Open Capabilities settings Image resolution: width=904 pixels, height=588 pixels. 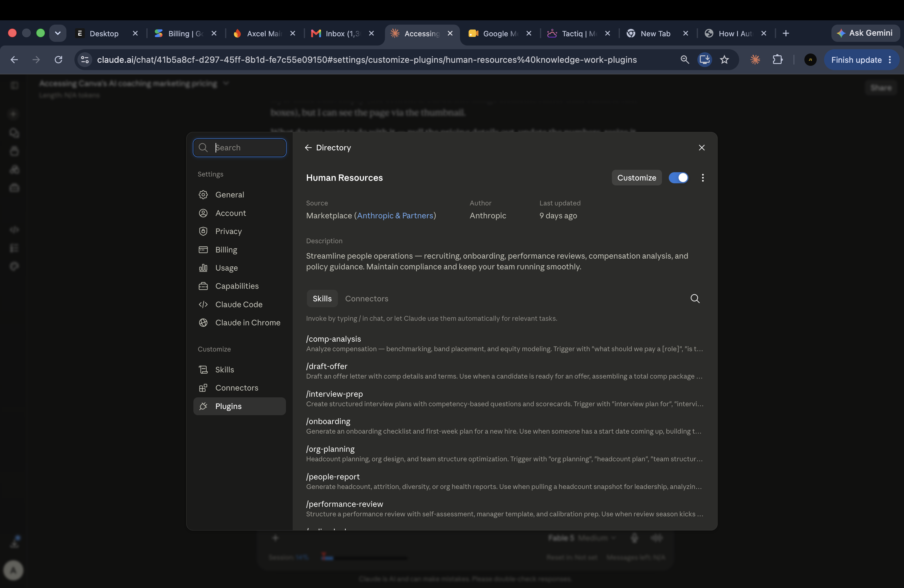239,286
